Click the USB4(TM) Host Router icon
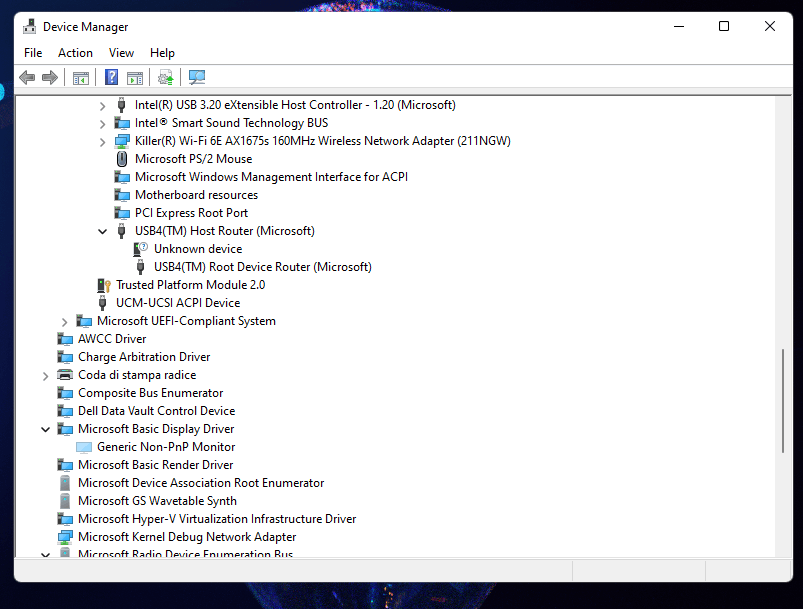This screenshot has width=807, height=613. [121, 231]
